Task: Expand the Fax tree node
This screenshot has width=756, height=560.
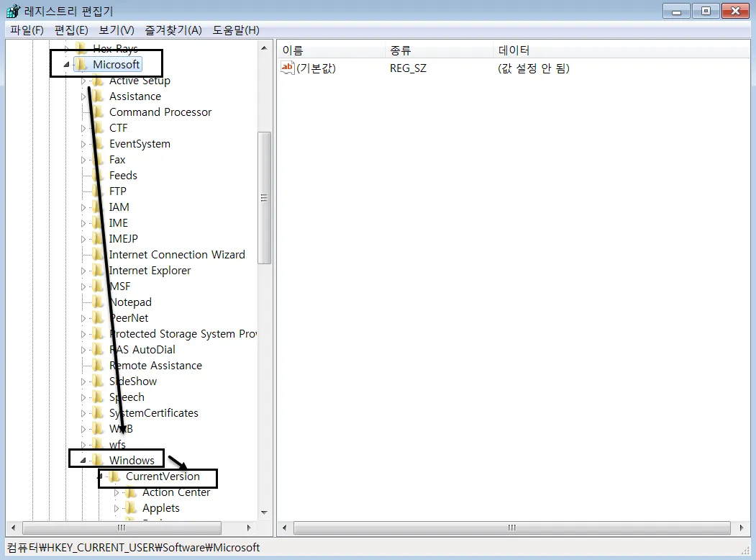Action: pos(83,160)
